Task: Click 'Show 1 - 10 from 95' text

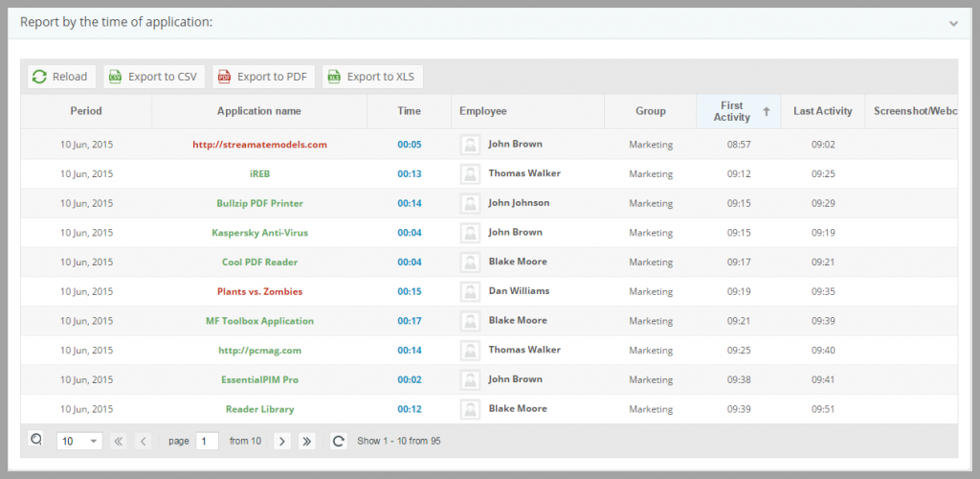Action: 399,441
